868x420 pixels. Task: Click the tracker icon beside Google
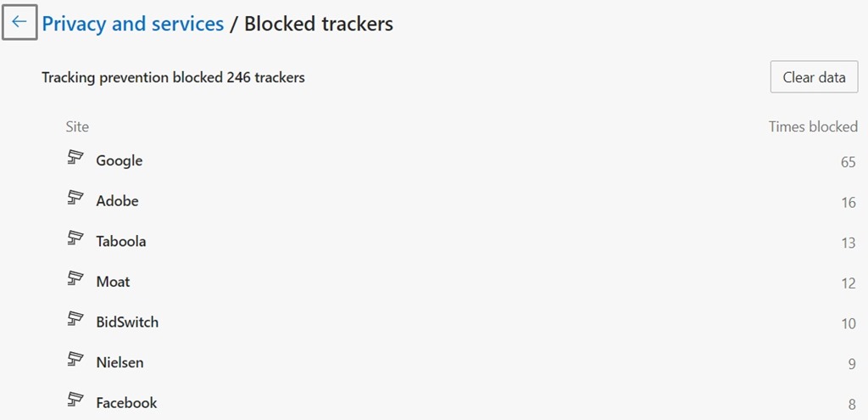[x=76, y=157]
